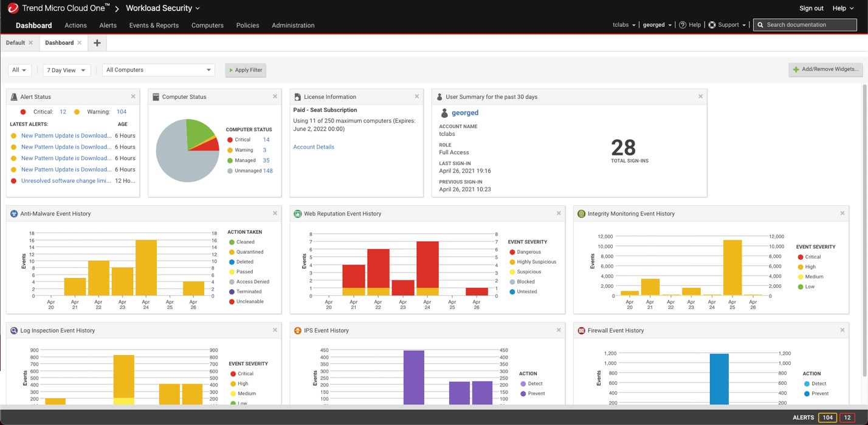Click the Web Reputation Event History icon
The height and width of the screenshot is (425, 868).
pyautogui.click(x=297, y=214)
